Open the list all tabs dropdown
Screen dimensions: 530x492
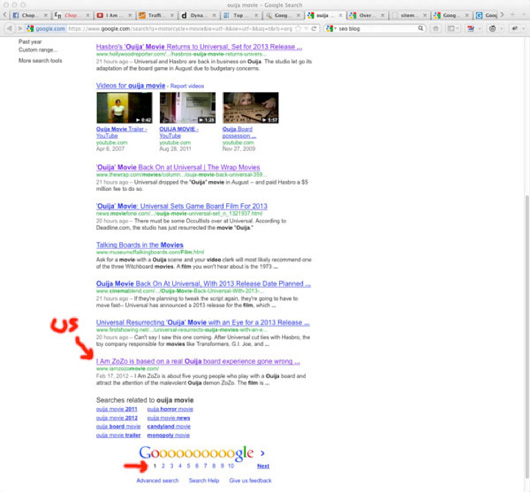pyautogui.click(x=523, y=15)
